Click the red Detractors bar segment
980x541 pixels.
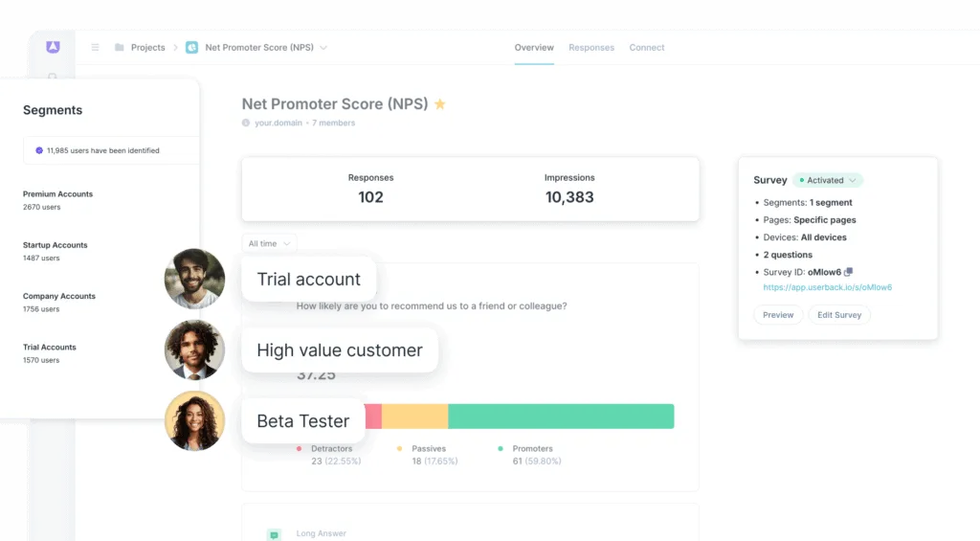374,417
